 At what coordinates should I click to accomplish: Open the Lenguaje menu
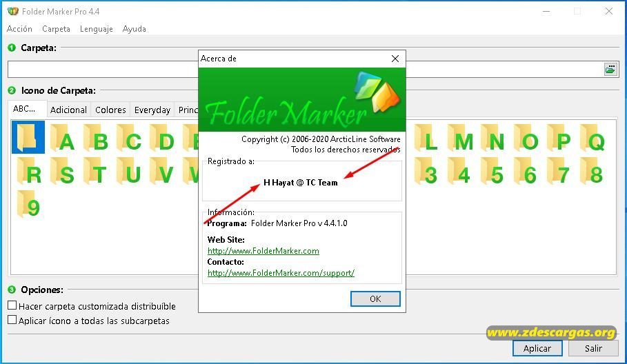[x=97, y=29]
